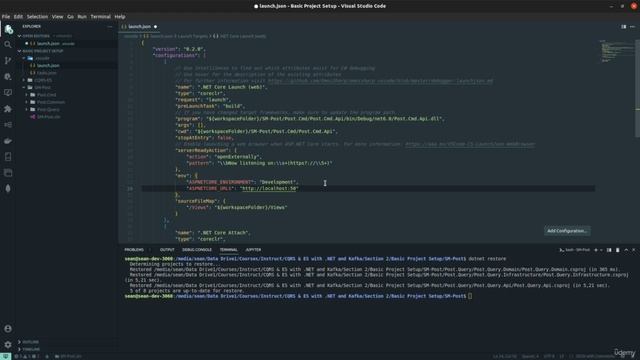Open the Extensions view icon
640x360 pixels.
tap(8, 109)
